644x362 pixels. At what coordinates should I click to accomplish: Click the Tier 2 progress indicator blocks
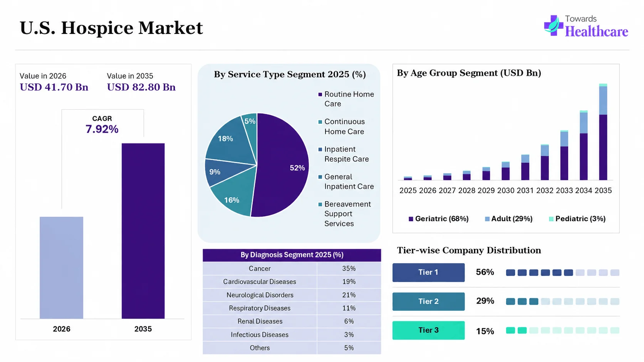pyautogui.click(x=563, y=302)
